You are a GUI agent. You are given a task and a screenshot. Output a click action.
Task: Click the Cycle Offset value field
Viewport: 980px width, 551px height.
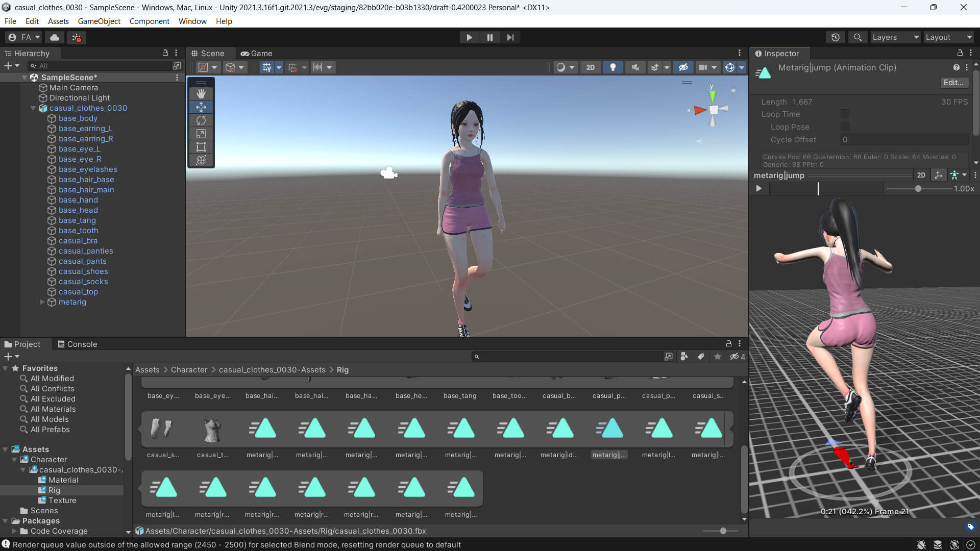904,139
